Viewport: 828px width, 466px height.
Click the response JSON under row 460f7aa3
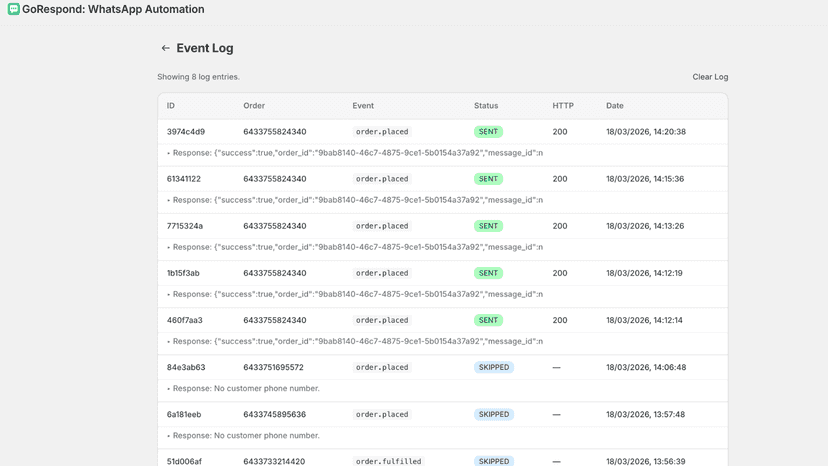pyautogui.click(x=355, y=341)
